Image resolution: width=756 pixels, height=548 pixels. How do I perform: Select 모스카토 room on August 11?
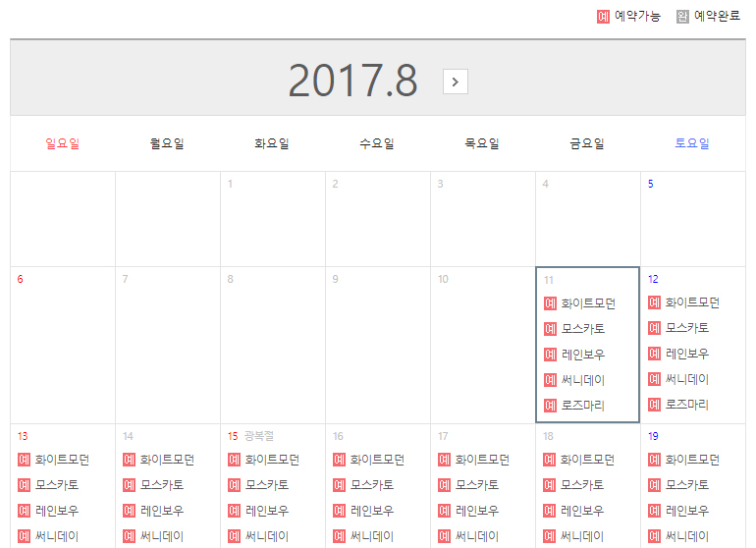click(582, 329)
